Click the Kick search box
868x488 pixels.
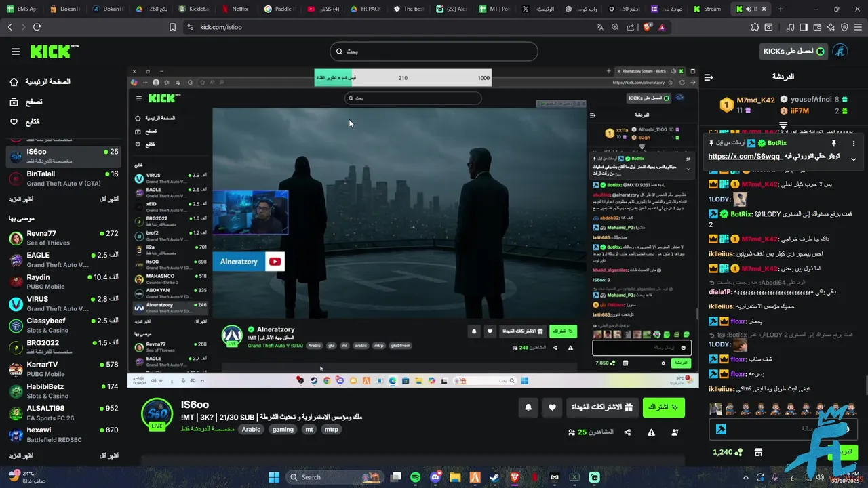point(434,52)
